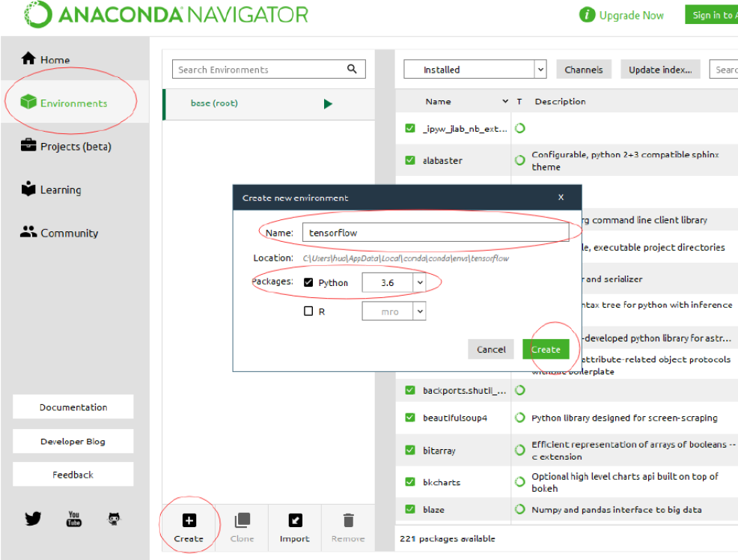Click the environment Name input field
This screenshot has height=560, width=738.
pos(436,233)
